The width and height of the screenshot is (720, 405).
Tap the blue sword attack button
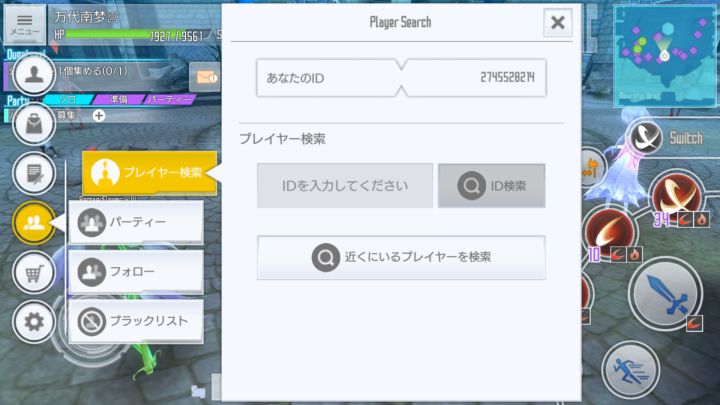tap(665, 295)
